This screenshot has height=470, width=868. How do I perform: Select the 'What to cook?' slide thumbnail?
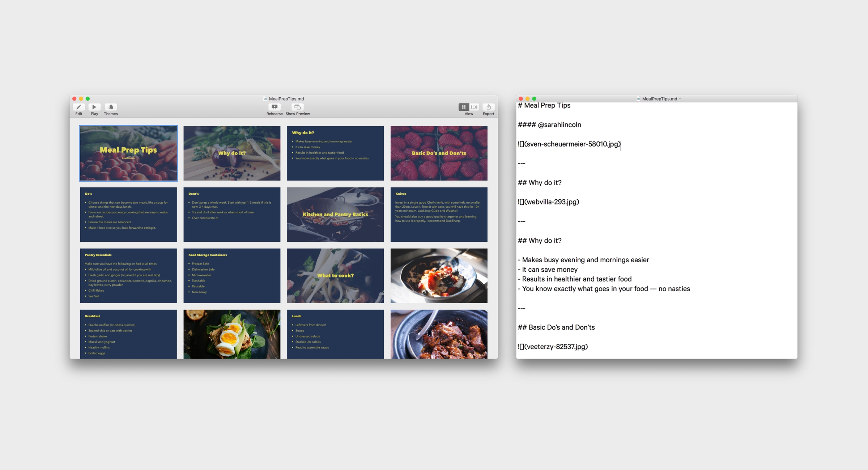pos(335,275)
